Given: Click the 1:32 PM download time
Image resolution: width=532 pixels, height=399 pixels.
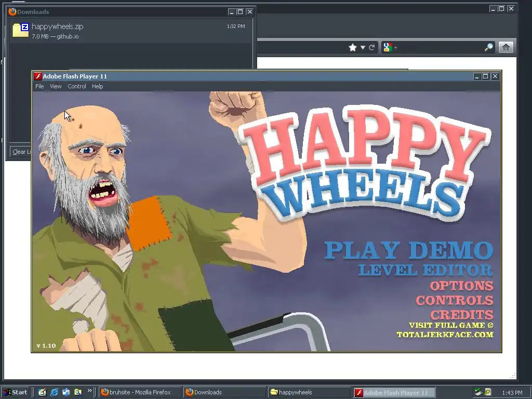Looking at the screenshot, I should click(236, 26).
